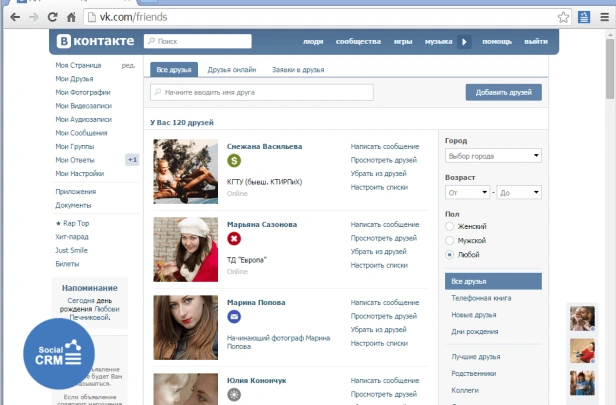Click browser back arrow

coord(13,17)
